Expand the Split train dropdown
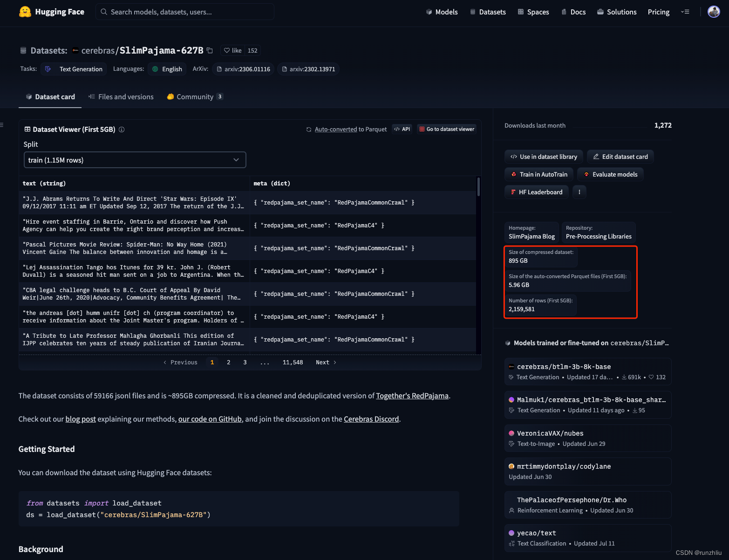Viewport: 729px width, 560px height. pos(135,160)
